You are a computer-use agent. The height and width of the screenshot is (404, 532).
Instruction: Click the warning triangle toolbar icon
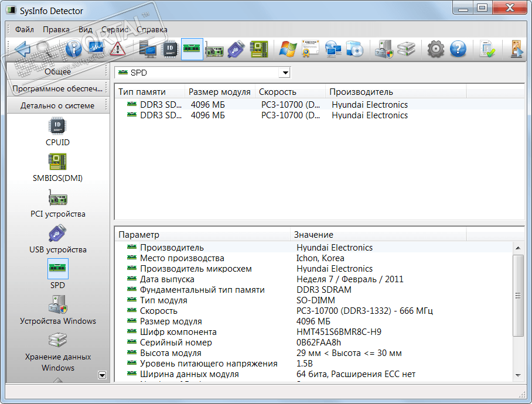[118, 50]
